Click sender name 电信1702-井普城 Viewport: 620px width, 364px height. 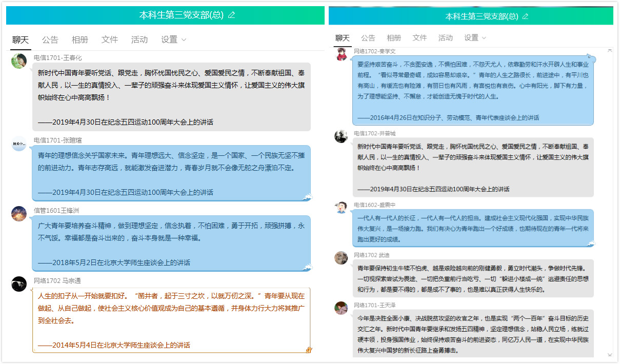point(374,133)
